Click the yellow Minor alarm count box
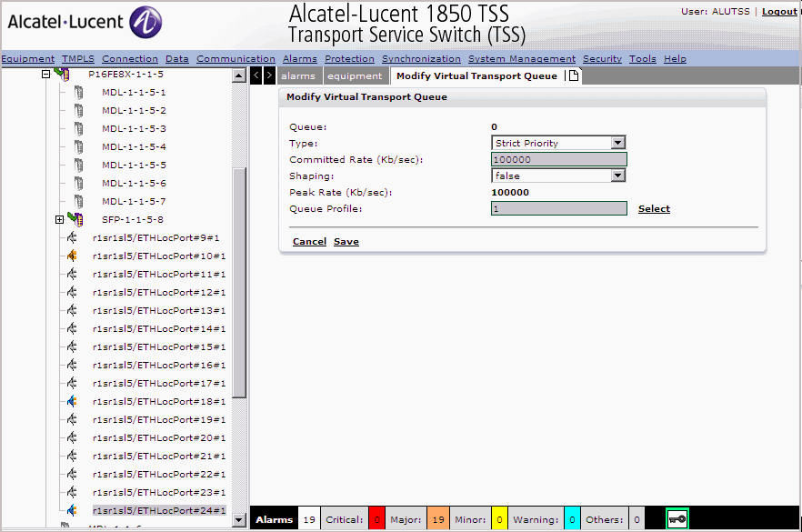 click(x=499, y=520)
